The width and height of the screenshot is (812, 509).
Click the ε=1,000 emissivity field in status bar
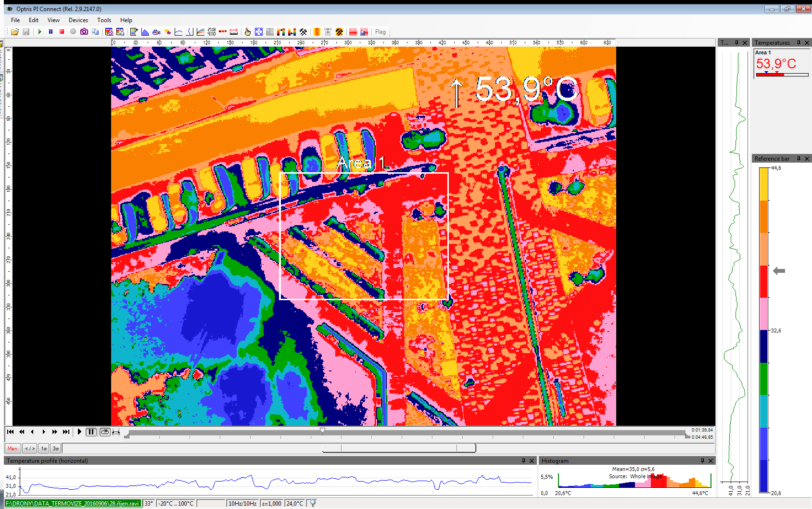(x=272, y=503)
